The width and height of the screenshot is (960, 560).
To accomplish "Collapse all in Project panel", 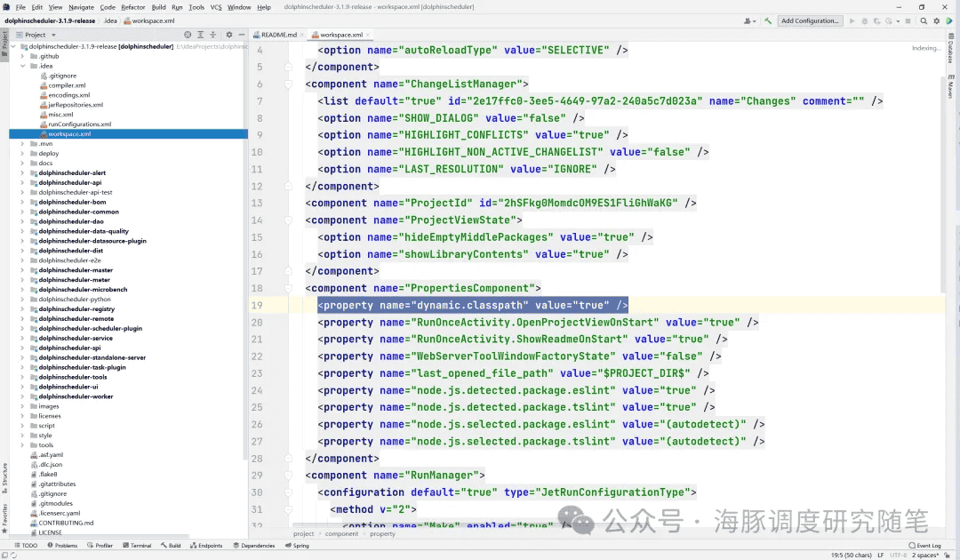I will coord(214,35).
